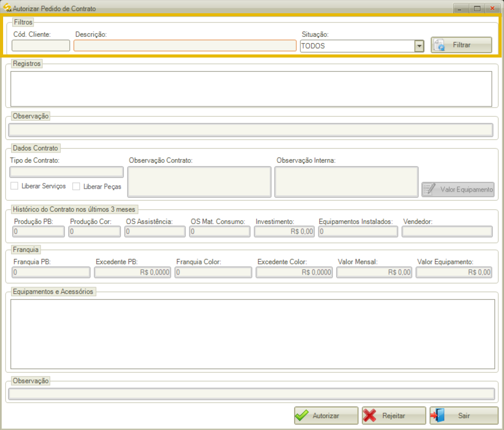Click inside the Equipamentos e Acessórios list
Image resolution: width=504 pixels, height=430 pixels.
[253, 334]
